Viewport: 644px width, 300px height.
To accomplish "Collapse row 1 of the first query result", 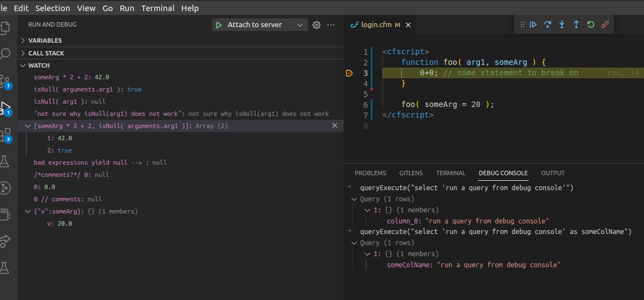I will click(x=367, y=210).
